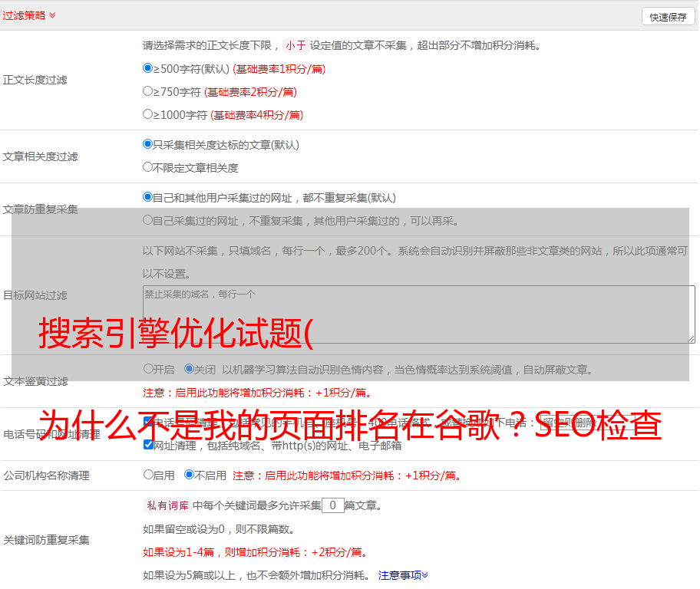Click the 篇文章 number input field
The image size is (700, 589).
click(x=333, y=505)
